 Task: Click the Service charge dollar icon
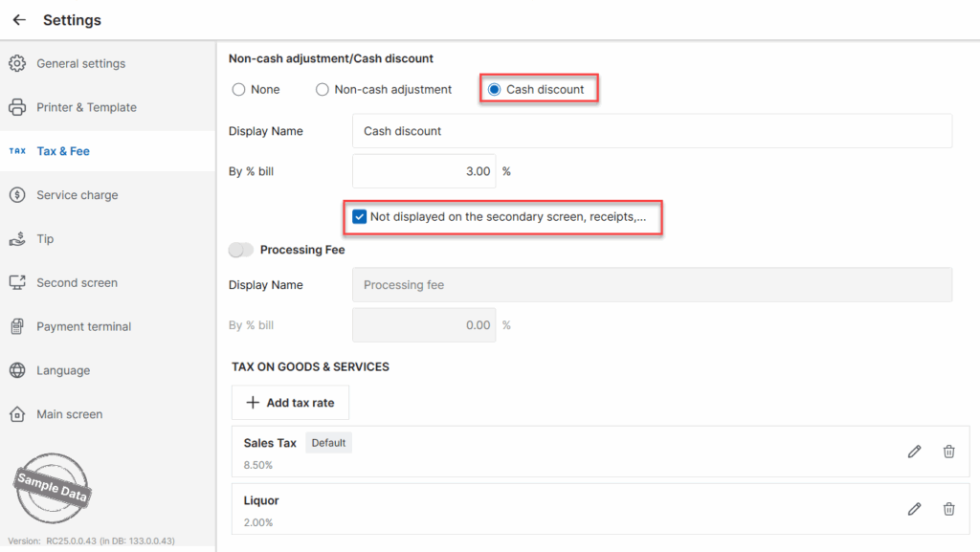(x=17, y=195)
